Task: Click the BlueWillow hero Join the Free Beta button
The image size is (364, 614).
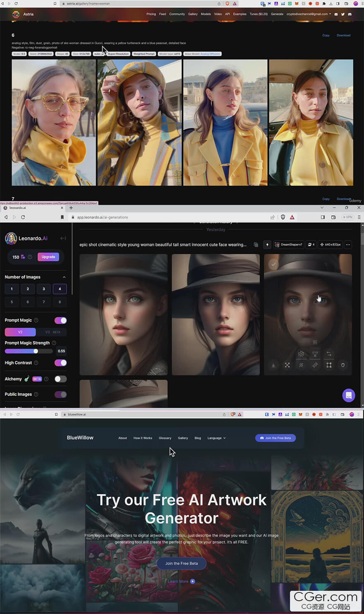Action: point(182,563)
